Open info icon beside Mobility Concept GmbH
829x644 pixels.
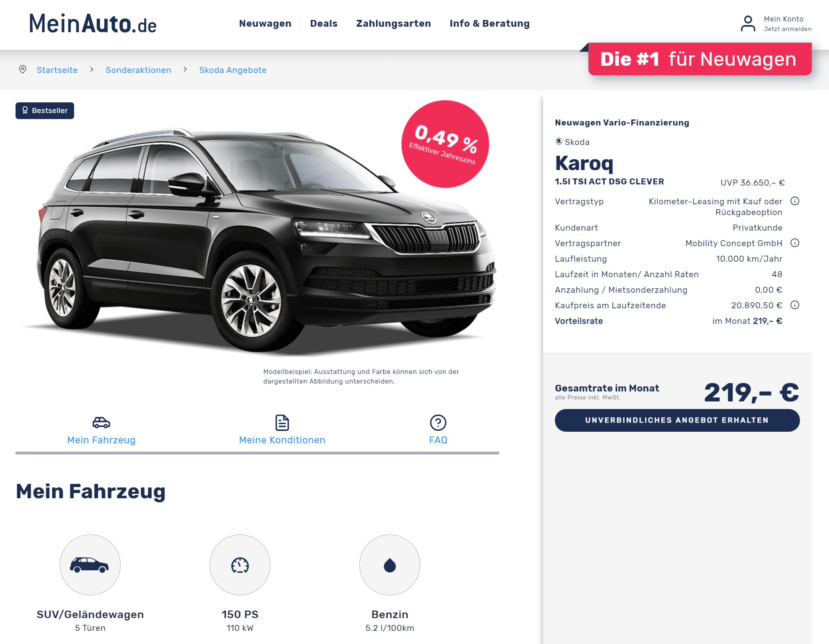pyautogui.click(x=795, y=243)
